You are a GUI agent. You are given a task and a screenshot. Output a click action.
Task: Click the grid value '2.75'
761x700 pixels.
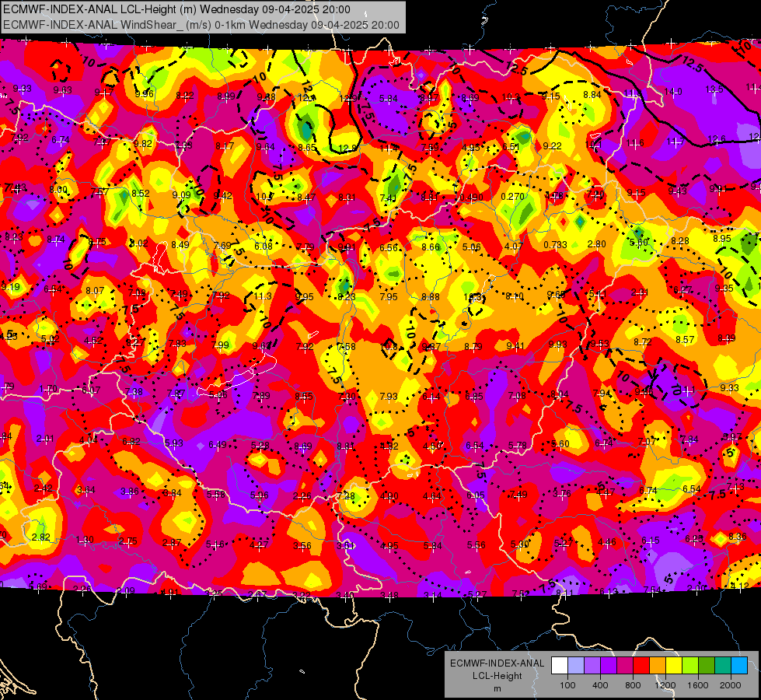click(x=127, y=541)
